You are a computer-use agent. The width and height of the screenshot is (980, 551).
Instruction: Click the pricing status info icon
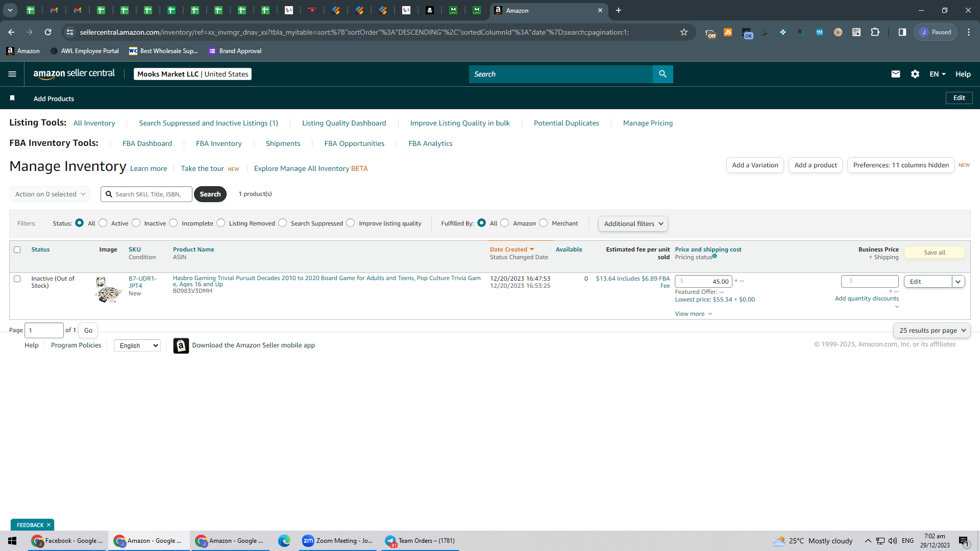(715, 256)
